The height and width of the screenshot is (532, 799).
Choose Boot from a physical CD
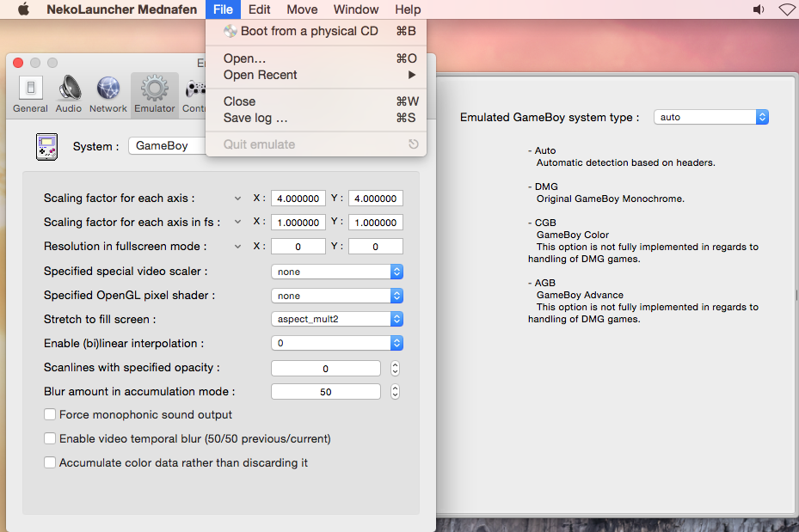[316, 31]
